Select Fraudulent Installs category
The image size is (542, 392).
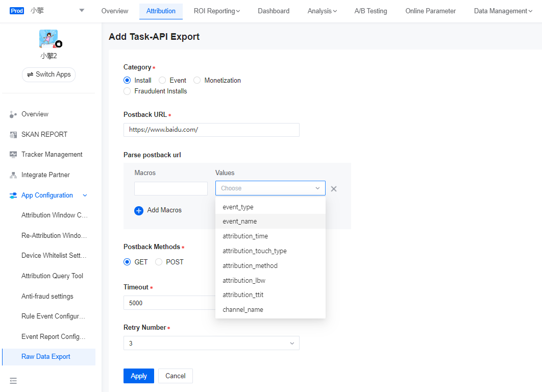(x=127, y=91)
